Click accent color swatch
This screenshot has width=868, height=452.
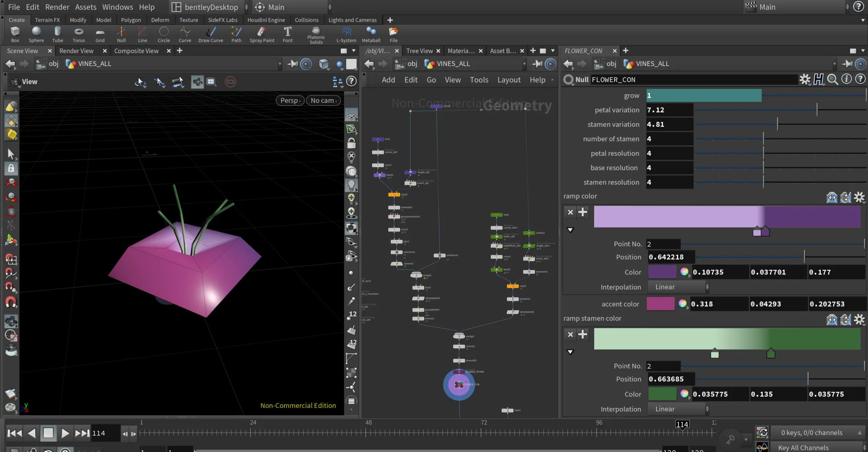661,304
